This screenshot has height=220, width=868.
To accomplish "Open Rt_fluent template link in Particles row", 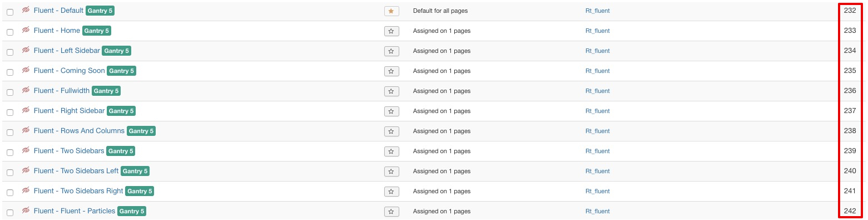I will pyautogui.click(x=597, y=211).
